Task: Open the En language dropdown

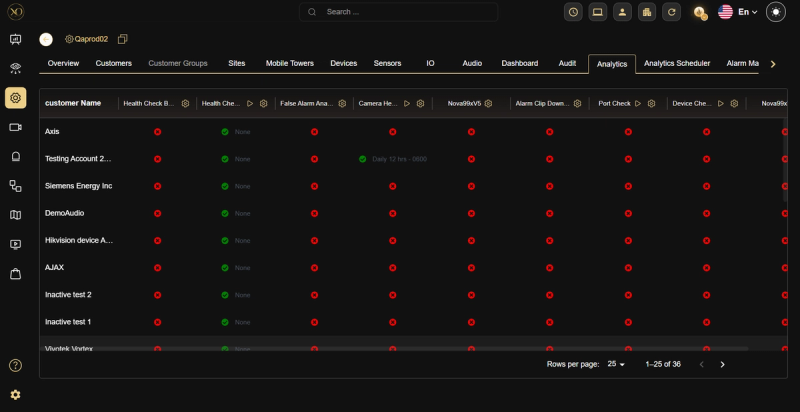Action: (x=747, y=12)
